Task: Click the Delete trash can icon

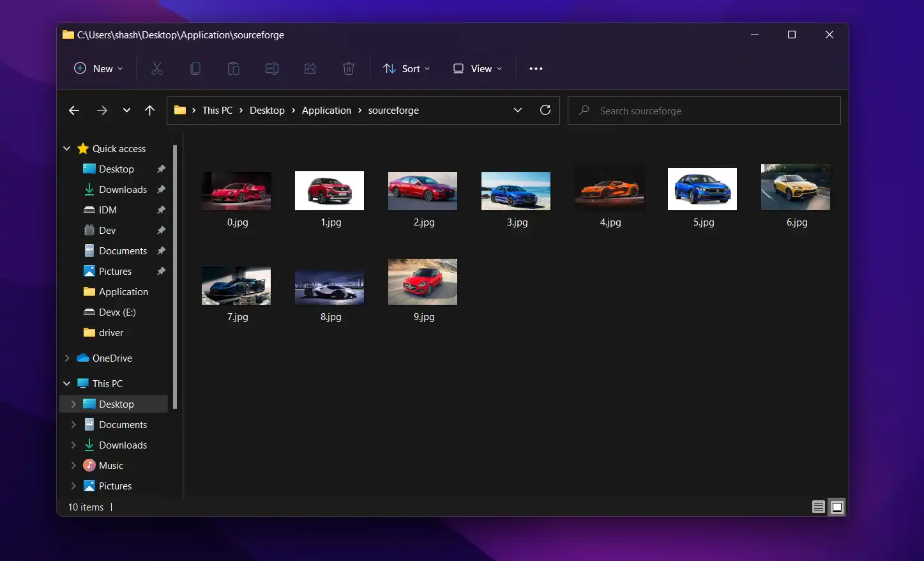Action: [x=349, y=68]
